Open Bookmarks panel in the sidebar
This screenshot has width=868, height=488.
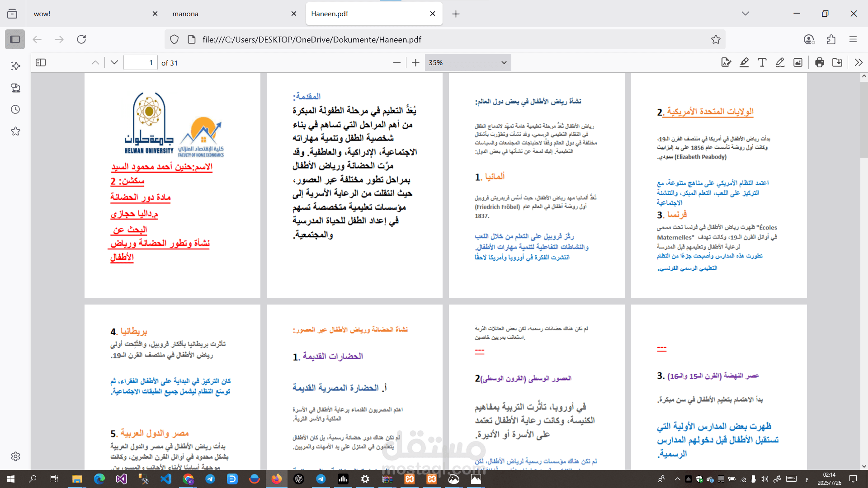(x=15, y=131)
